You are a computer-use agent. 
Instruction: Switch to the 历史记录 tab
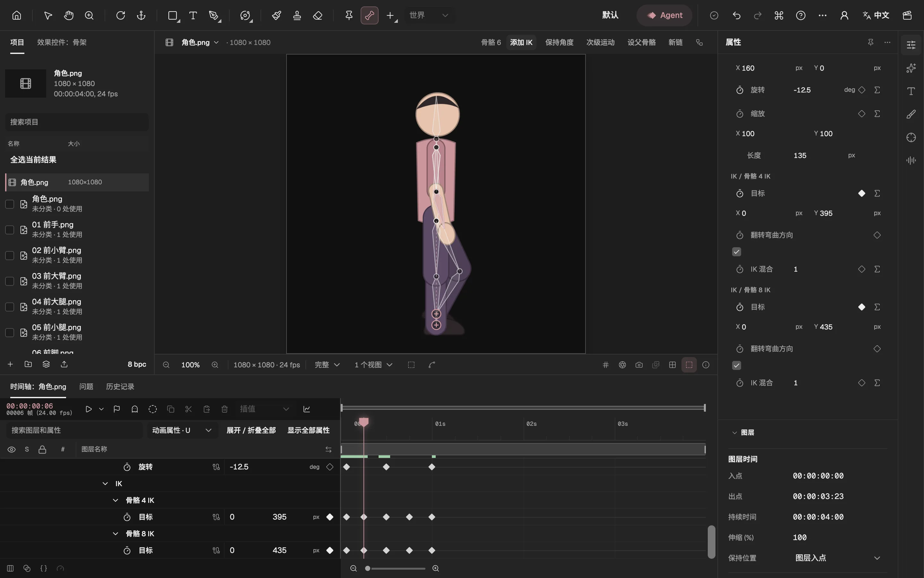click(x=120, y=387)
